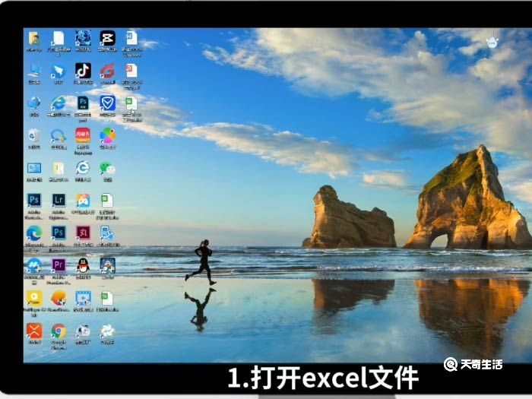Launch the Internet Explorer shortcut
The height and width of the screenshot is (399, 532).
coord(59,103)
